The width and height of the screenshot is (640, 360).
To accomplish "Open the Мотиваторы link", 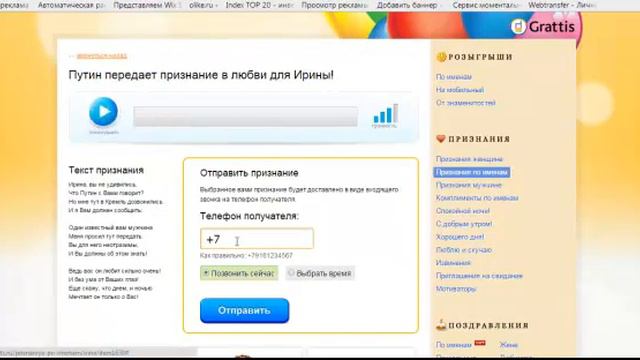I will click(x=456, y=289).
